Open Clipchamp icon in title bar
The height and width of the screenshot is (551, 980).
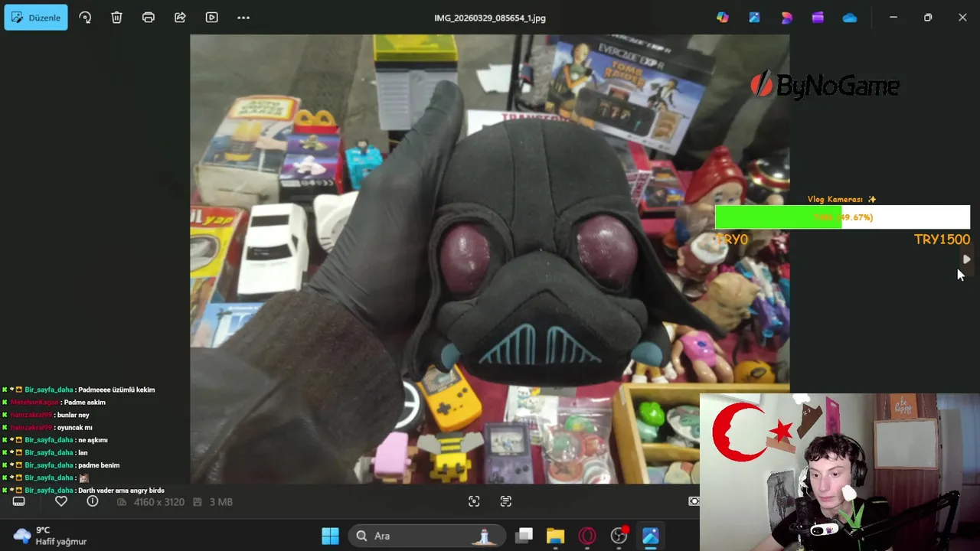pos(818,18)
